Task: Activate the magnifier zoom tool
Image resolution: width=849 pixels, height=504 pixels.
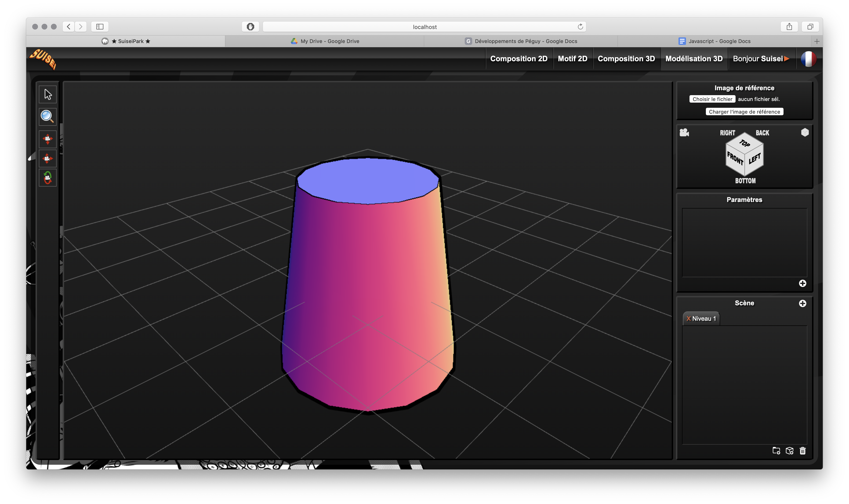Action: pos(47,116)
